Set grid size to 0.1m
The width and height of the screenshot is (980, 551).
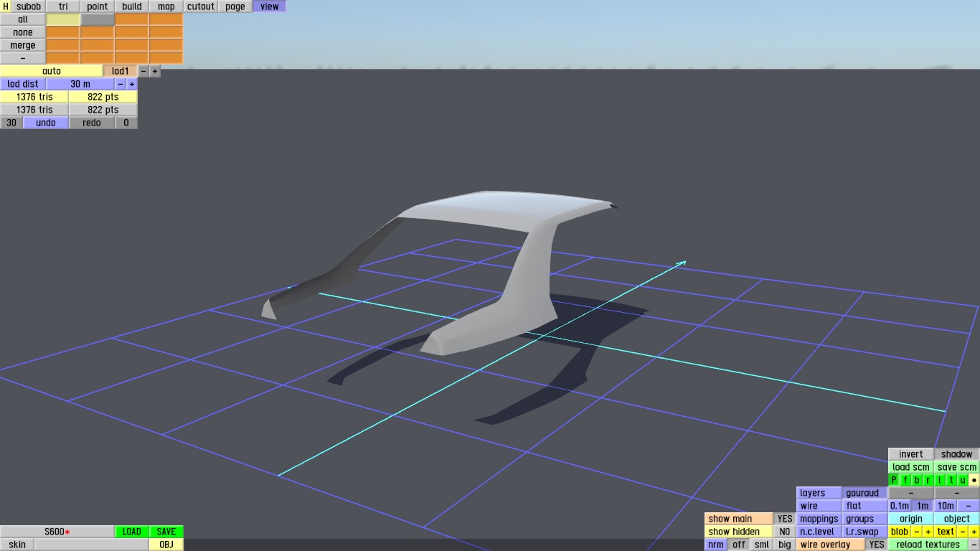(900, 506)
